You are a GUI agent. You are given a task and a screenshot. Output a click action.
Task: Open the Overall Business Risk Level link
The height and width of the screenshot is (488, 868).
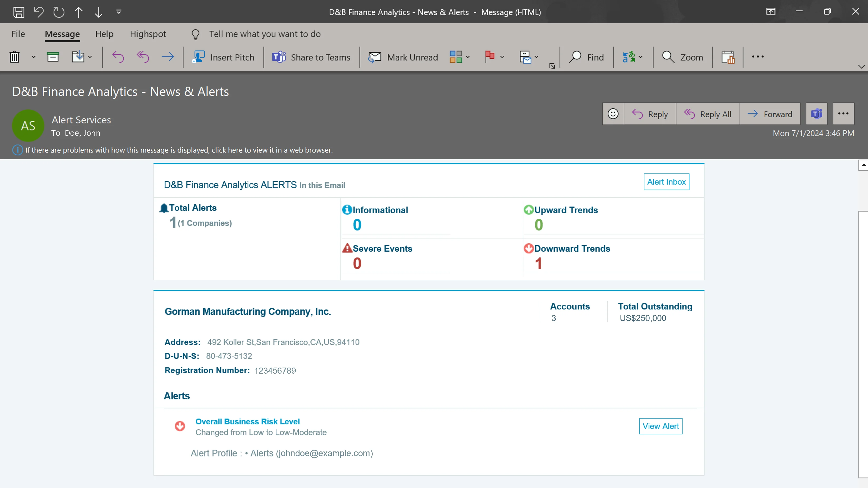(x=247, y=421)
